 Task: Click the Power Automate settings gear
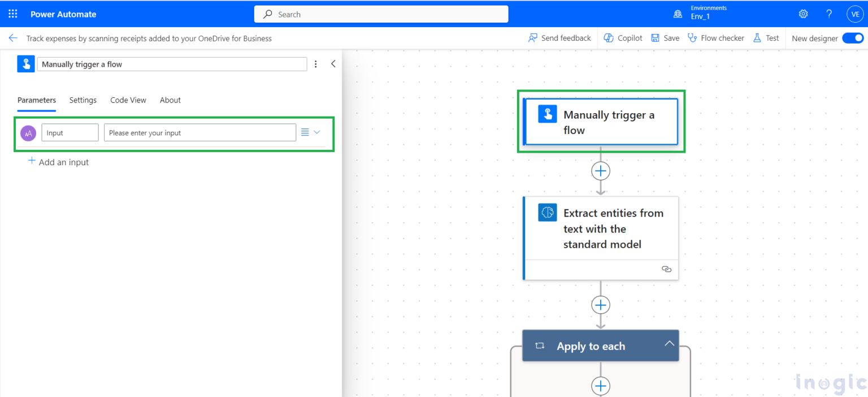point(803,14)
